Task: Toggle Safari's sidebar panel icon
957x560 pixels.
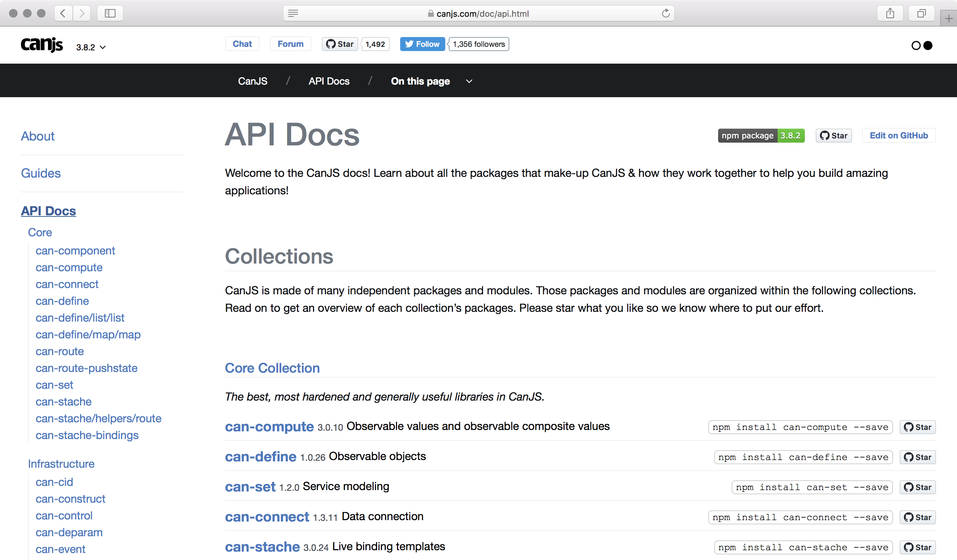Action: [110, 13]
